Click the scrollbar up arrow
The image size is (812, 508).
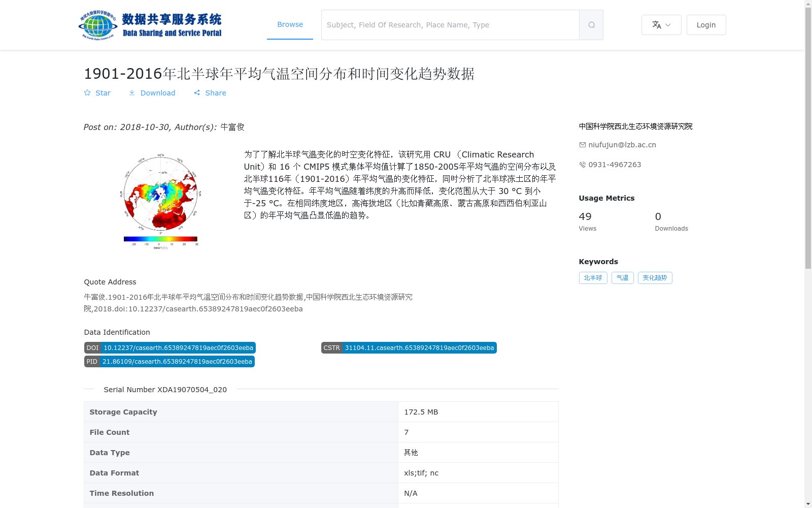(808, 4)
